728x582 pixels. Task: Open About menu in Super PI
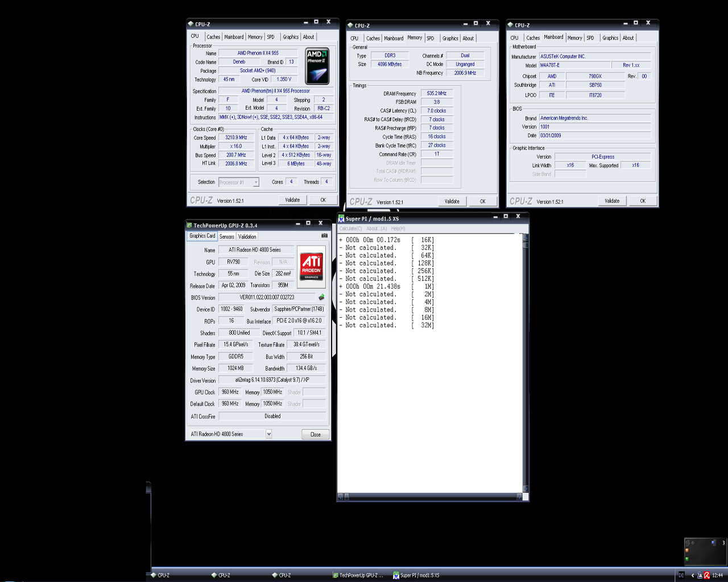377,228
